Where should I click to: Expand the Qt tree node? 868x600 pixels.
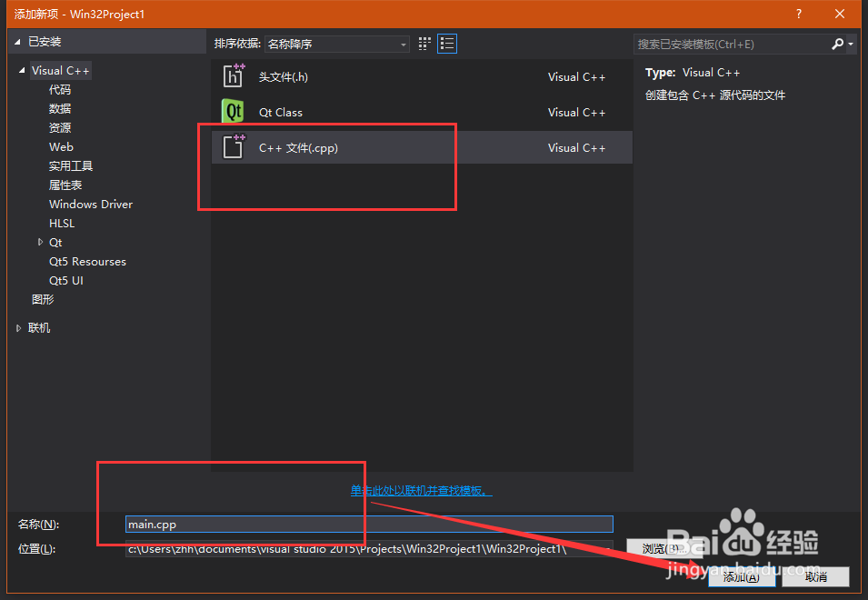pos(40,242)
